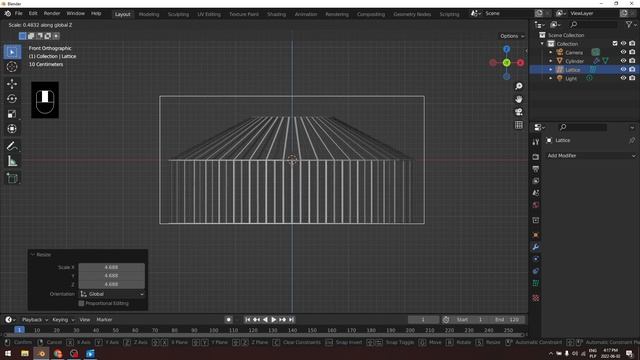Switch to the Shading workspace tab
Screen dimensions: 640x360
pos(276,14)
